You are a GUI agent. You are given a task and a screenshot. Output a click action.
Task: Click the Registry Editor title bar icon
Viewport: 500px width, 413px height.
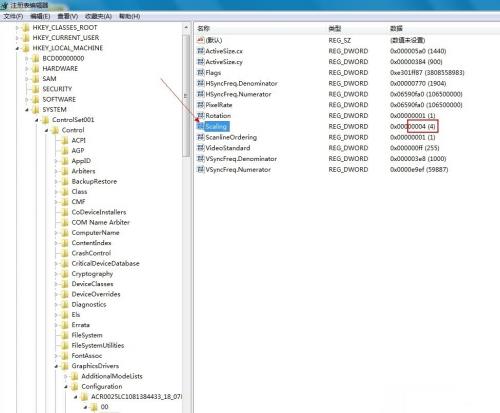coord(4,6)
